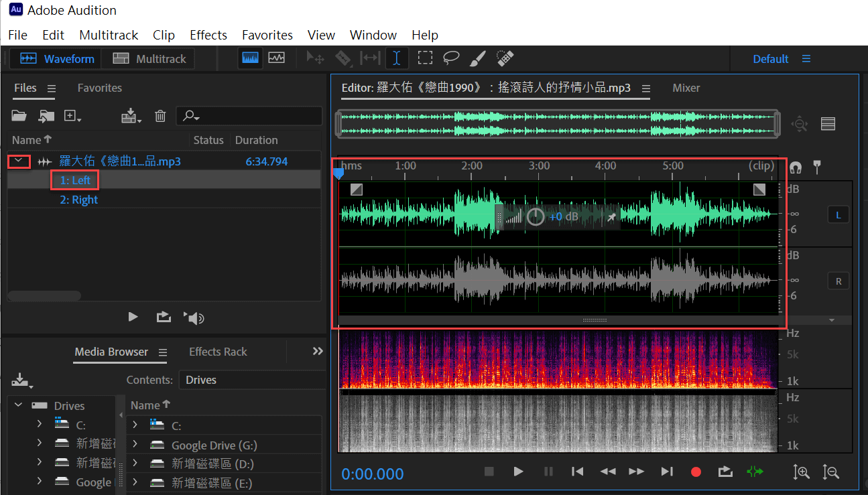Click the headphone icon beside the timeline

(x=796, y=167)
